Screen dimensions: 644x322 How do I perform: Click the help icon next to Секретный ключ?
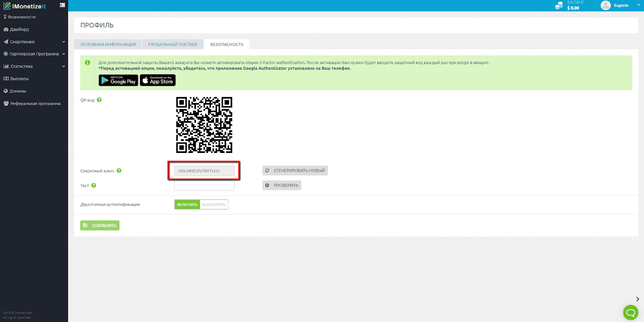coord(119,171)
